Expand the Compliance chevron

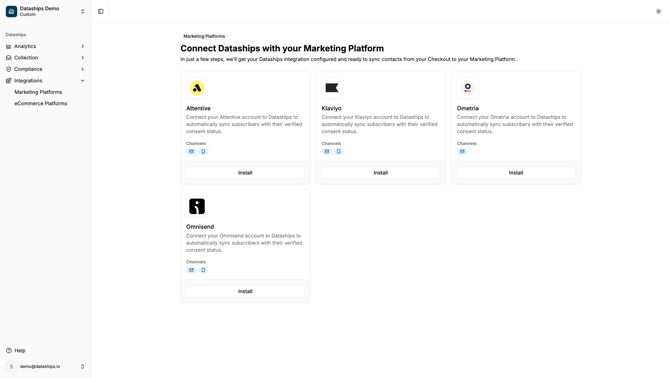82,69
